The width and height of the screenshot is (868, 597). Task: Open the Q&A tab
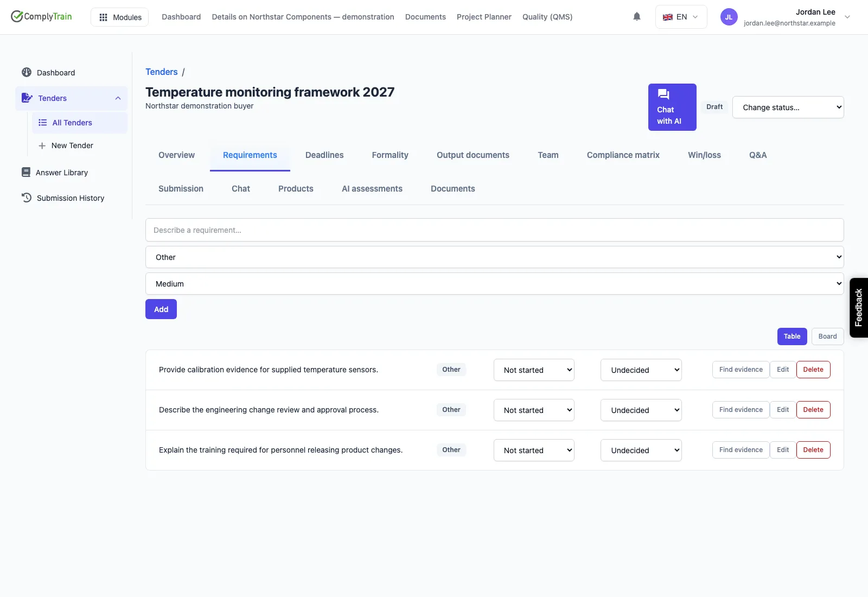click(758, 155)
